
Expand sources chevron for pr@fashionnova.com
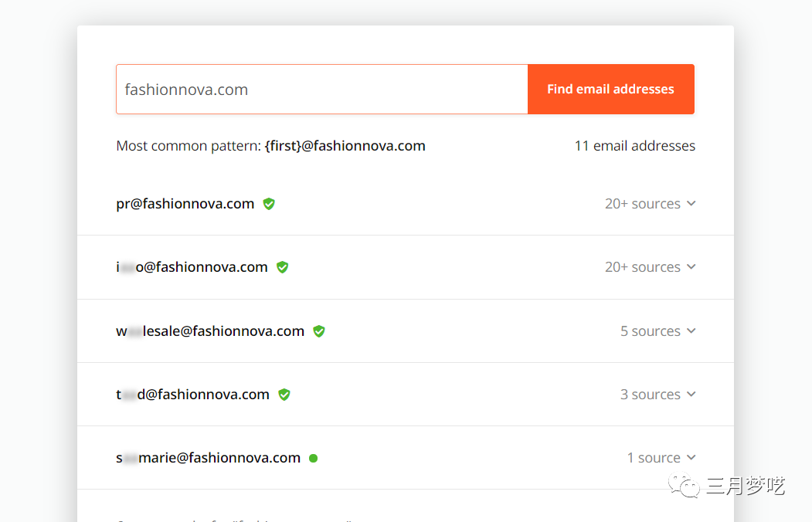tap(691, 204)
